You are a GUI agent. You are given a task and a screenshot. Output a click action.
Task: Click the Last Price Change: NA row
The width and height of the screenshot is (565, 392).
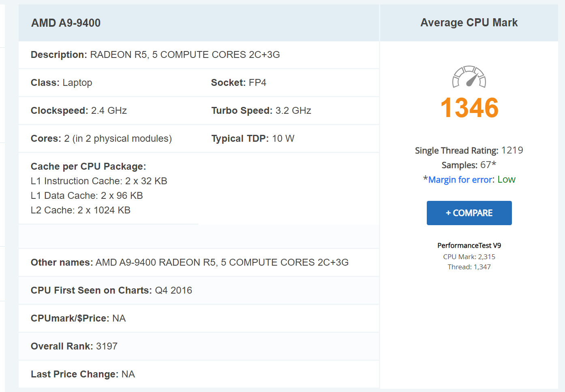199,374
